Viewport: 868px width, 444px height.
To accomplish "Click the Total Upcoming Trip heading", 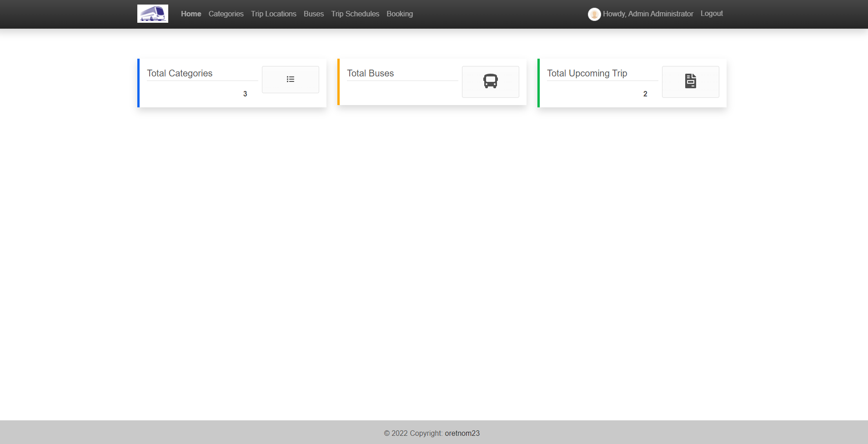I will [587, 73].
